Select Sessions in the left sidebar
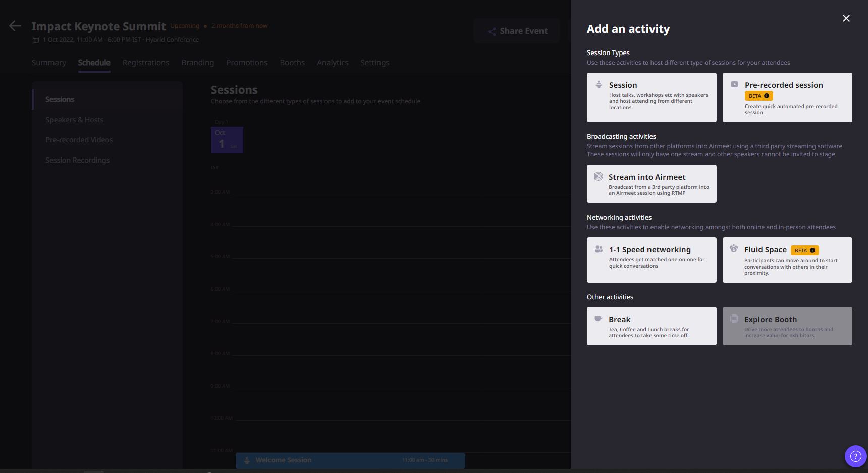The width and height of the screenshot is (868, 473). tap(107, 99)
